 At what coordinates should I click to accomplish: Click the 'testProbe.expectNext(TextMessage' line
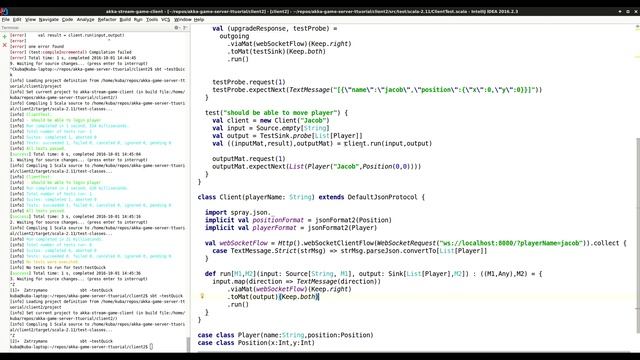377,90
